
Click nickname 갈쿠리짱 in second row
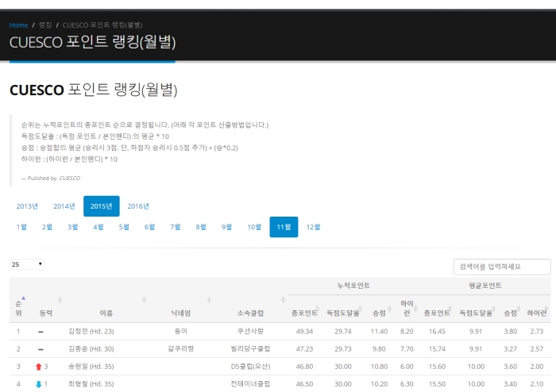click(x=180, y=349)
